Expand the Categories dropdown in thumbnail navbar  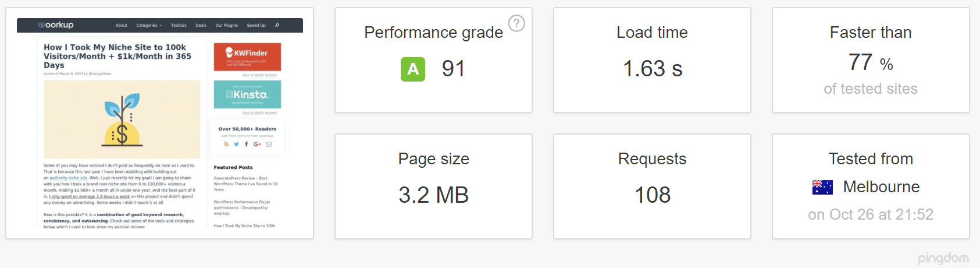pos(149,26)
